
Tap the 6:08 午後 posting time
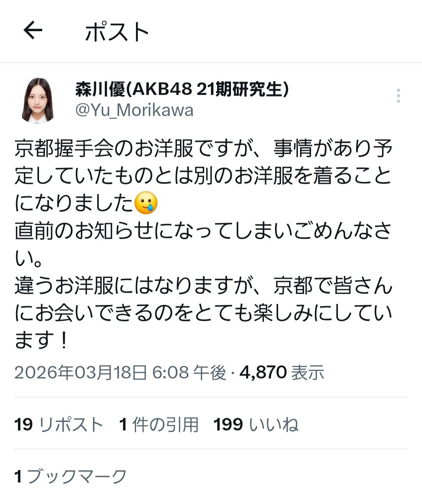click(189, 372)
